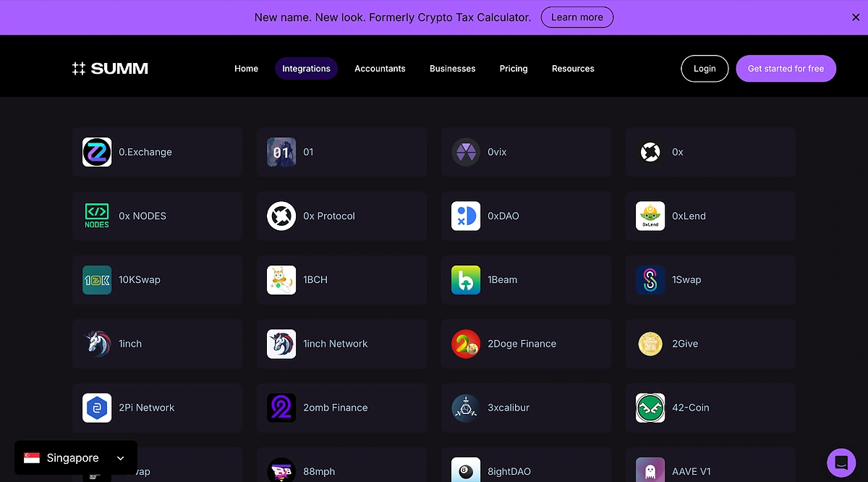Select the 0.Exchange integration icon

97,152
